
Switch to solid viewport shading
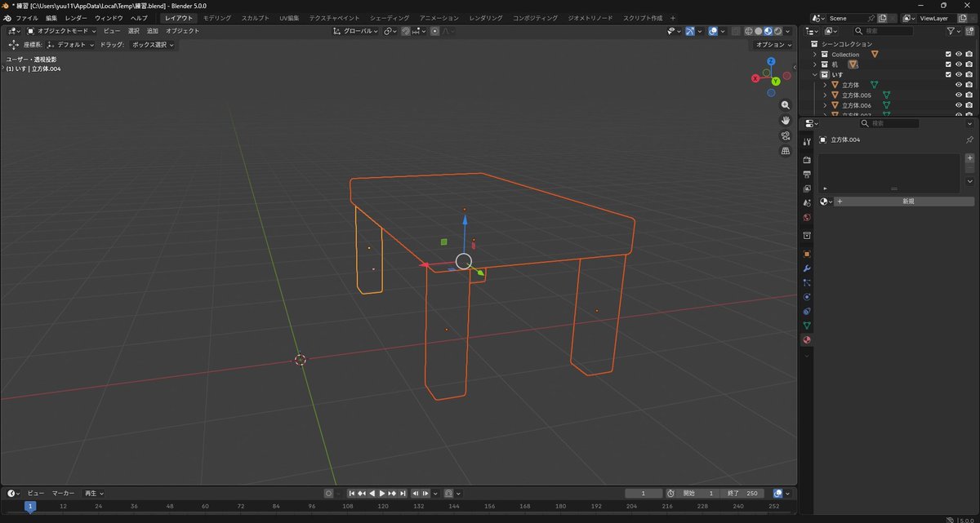pyautogui.click(x=758, y=31)
